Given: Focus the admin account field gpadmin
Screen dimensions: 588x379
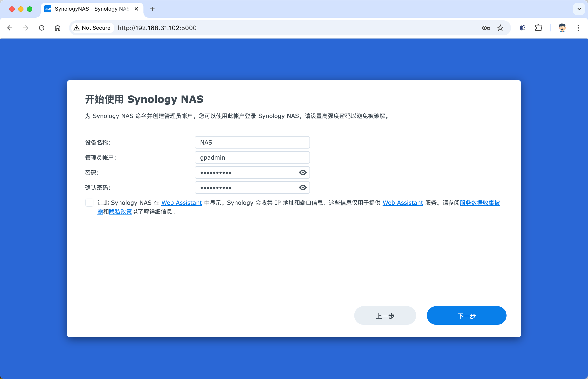Looking at the screenshot, I should pos(252,157).
